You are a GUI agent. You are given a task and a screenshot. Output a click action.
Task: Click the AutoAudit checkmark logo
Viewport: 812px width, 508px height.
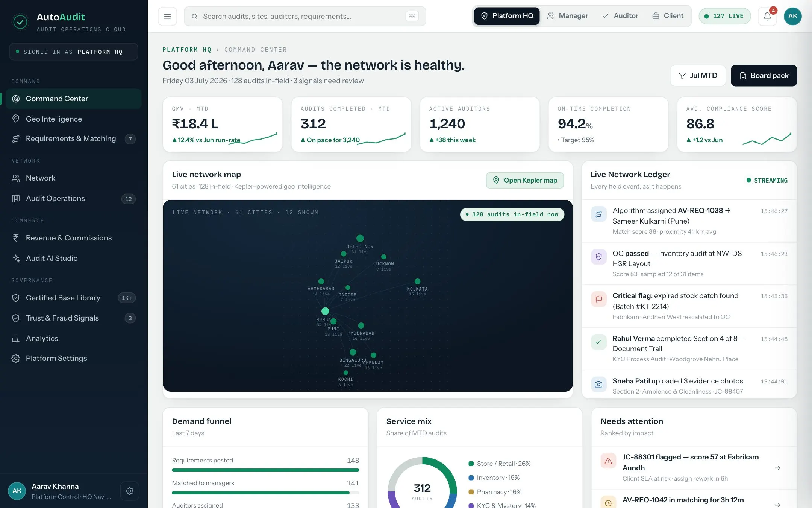20,22
